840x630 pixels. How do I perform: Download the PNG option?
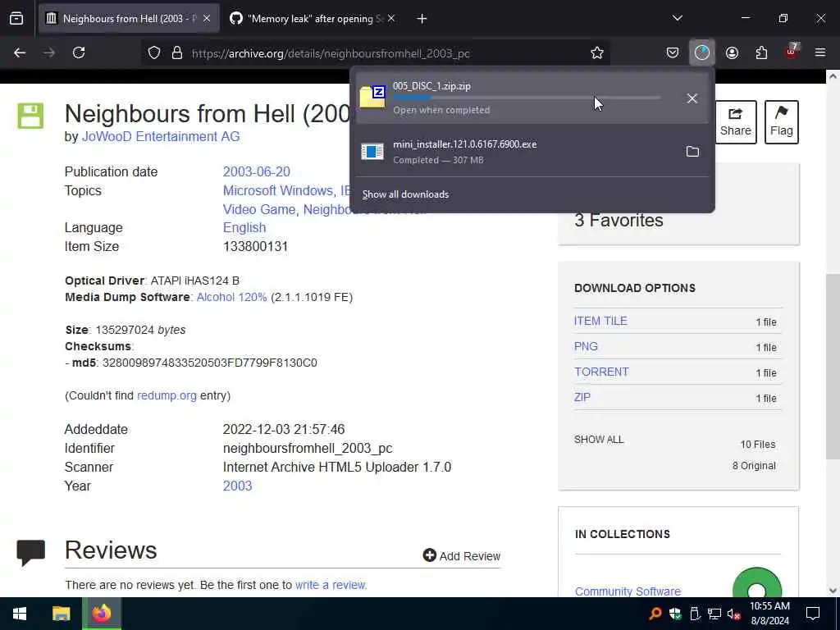point(586,347)
